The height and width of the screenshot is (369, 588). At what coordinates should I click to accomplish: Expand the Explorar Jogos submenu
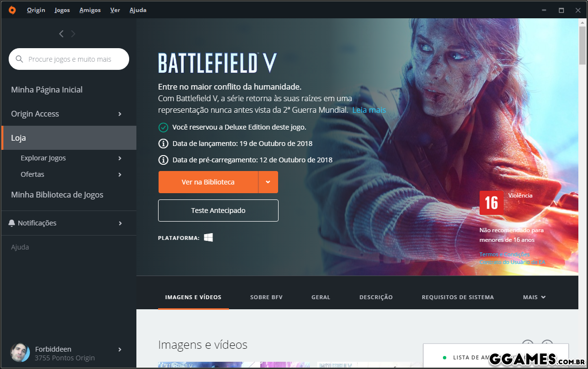click(120, 158)
